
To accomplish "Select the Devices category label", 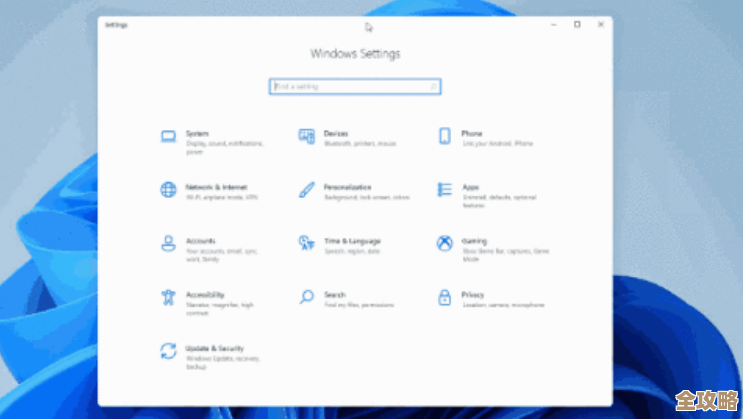I will 336,134.
